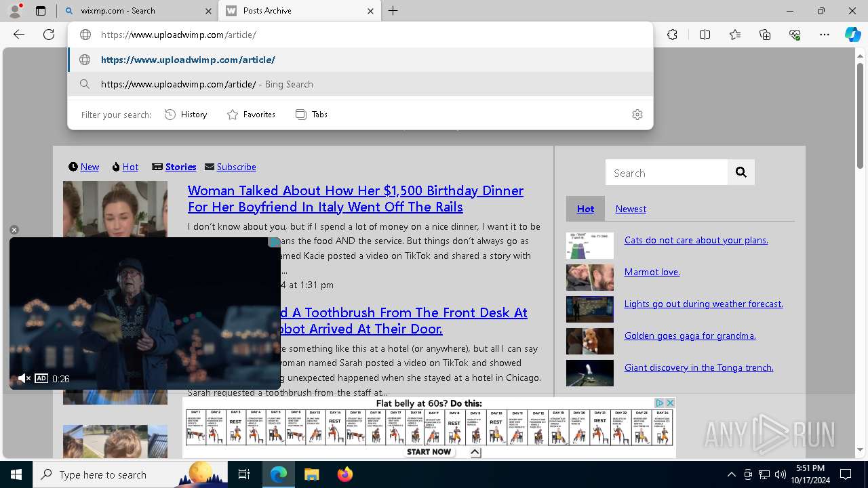The height and width of the screenshot is (488, 868).
Task: Click the site Search input box
Action: 667,173
